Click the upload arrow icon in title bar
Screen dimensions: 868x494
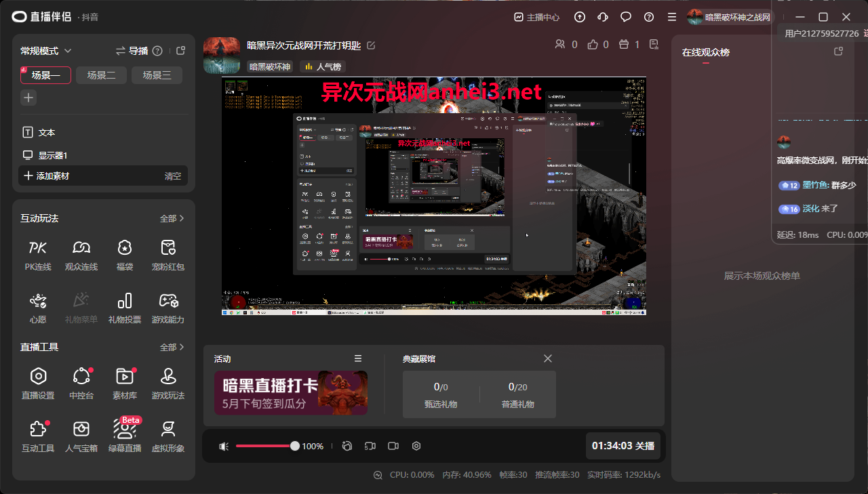tap(580, 17)
